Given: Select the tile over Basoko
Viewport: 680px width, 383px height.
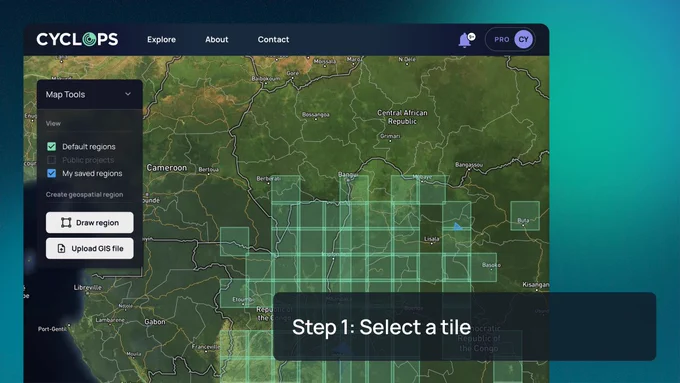Looking at the screenshot, I should click(484, 267).
